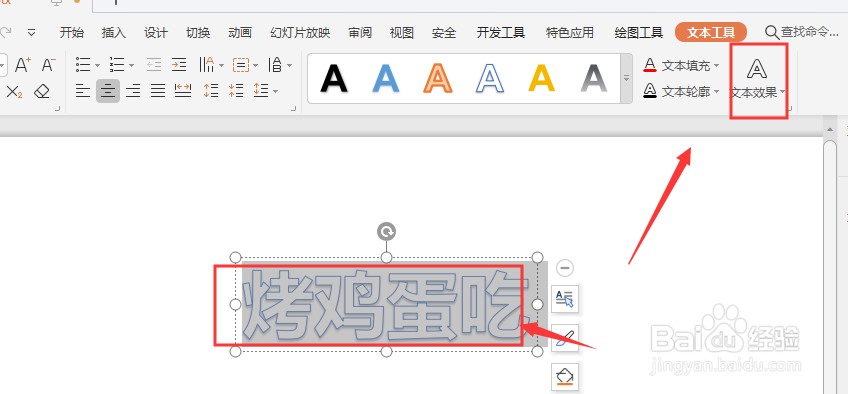Switch to the 插入 tab
Image resolution: width=848 pixels, height=394 pixels.
click(114, 32)
